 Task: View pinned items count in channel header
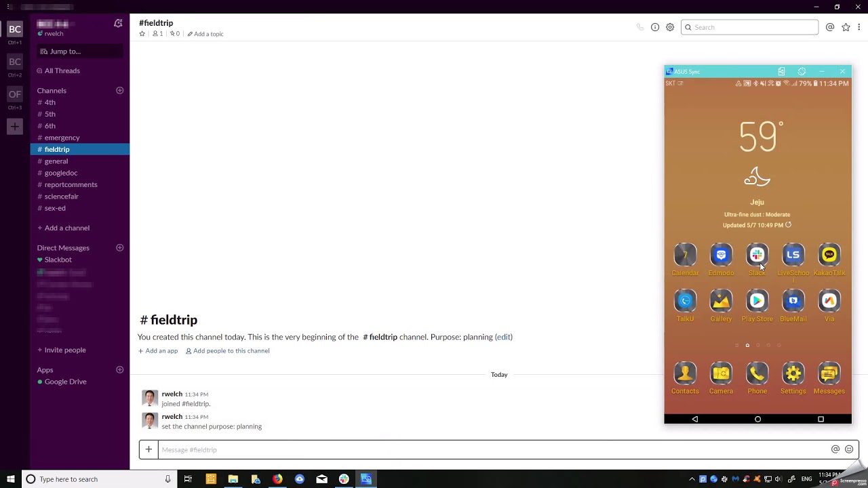pyautogui.click(x=175, y=34)
